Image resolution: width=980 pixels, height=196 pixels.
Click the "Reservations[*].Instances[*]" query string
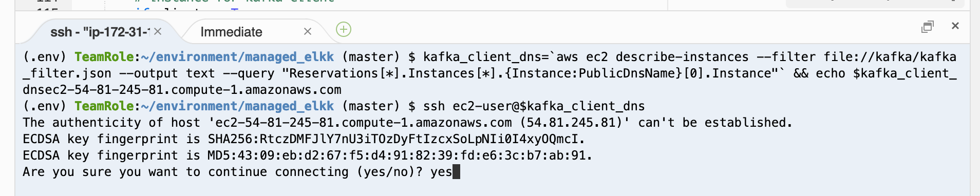[x=382, y=73]
